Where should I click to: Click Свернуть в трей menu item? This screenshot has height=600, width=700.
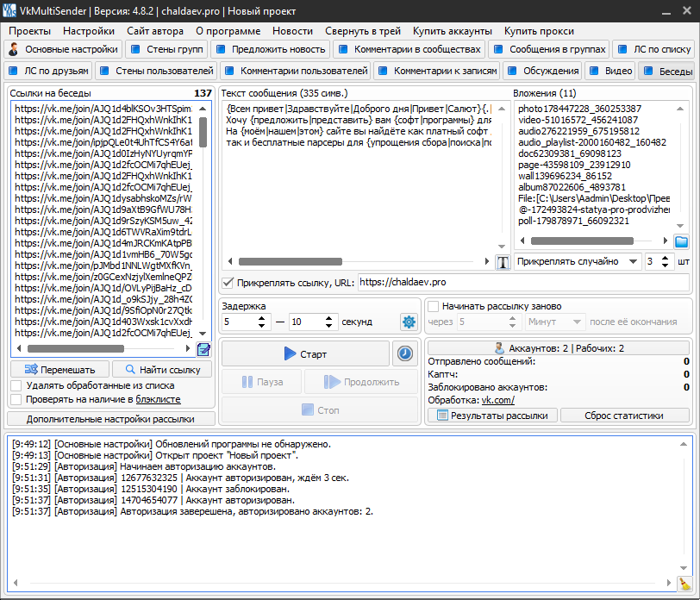[362, 31]
